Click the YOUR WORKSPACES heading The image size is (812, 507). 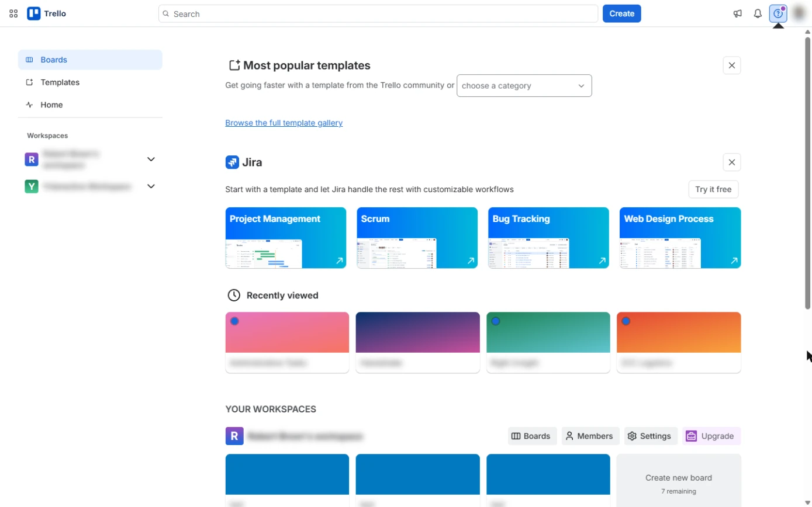click(x=271, y=409)
